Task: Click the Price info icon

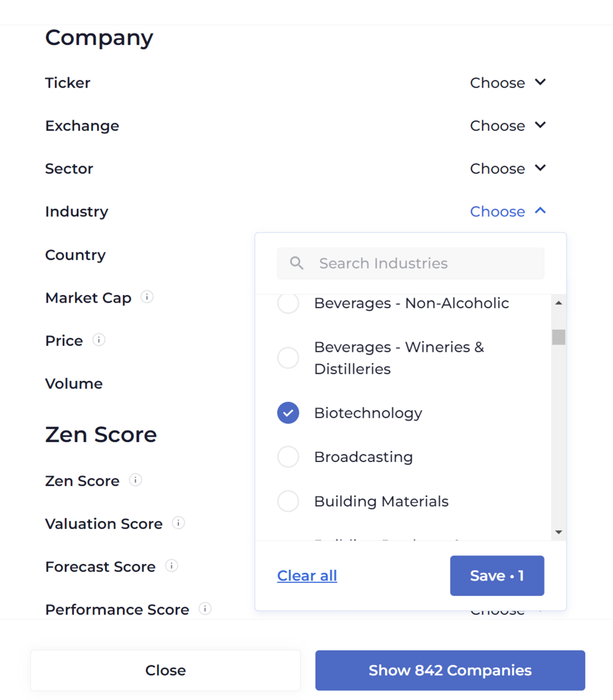Action: [99, 339]
